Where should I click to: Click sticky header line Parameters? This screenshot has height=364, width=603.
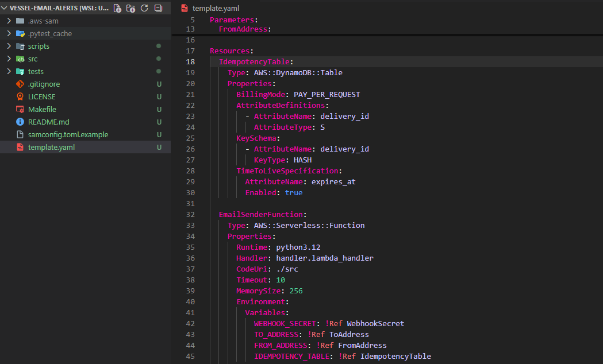tap(233, 20)
